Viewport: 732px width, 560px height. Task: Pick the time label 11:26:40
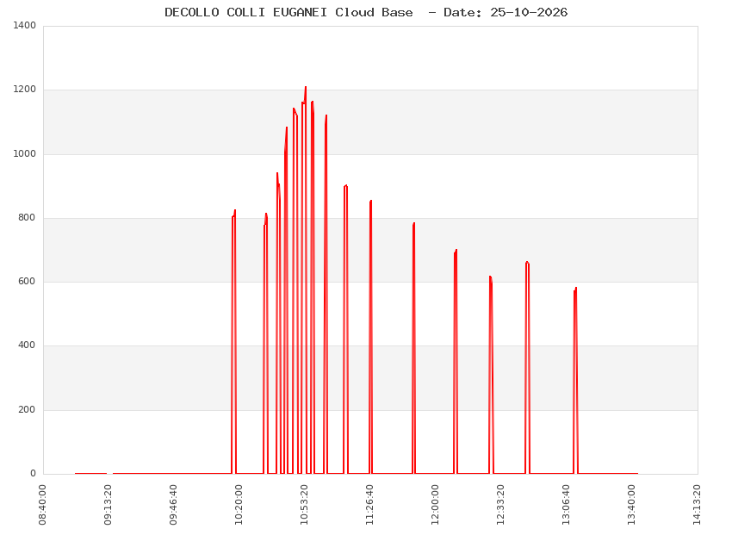click(369, 505)
